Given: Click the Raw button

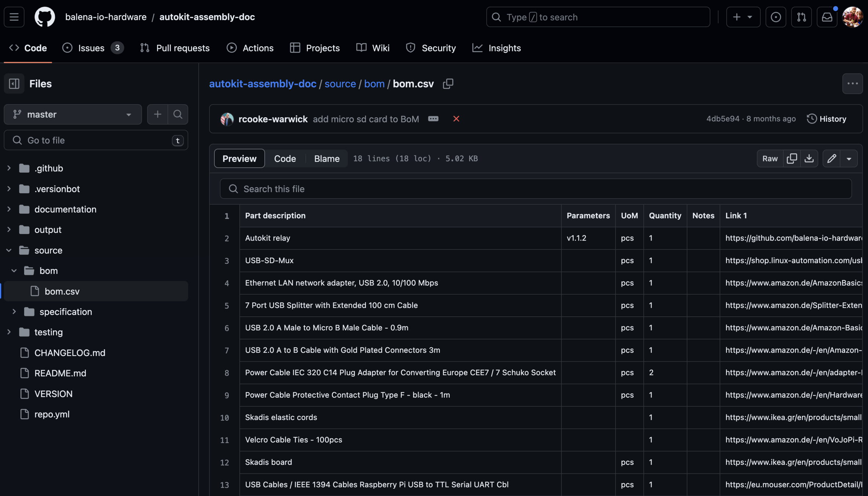Looking at the screenshot, I should coord(770,158).
